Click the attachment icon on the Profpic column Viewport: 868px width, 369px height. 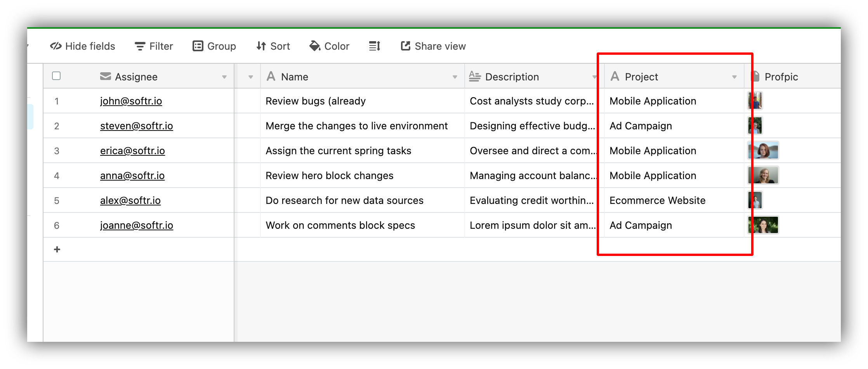point(755,77)
